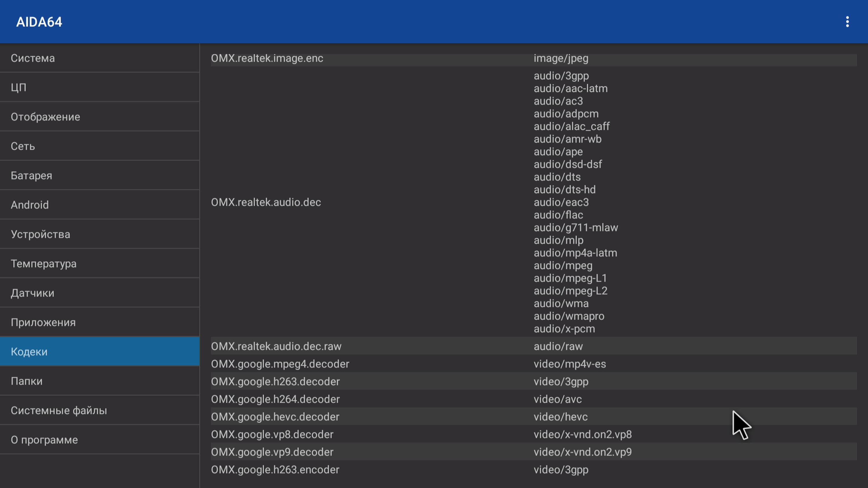Open the Температура page
Image resolution: width=868 pixels, height=488 pixels.
(100, 263)
